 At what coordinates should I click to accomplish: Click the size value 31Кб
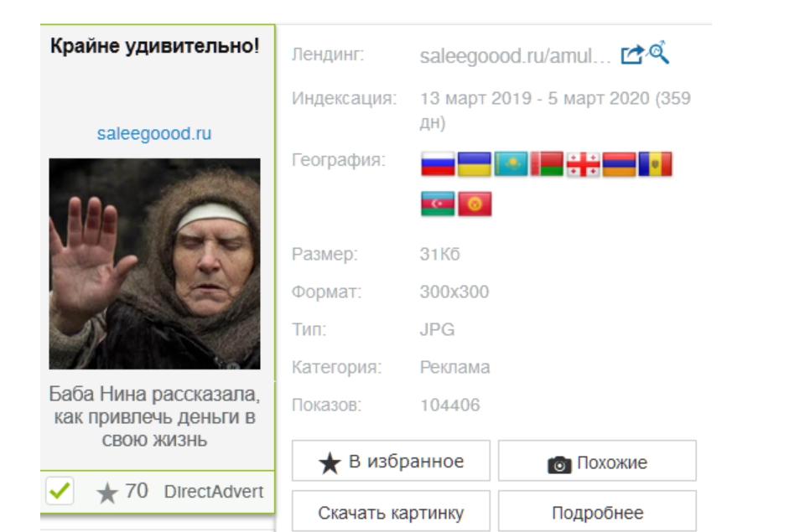pos(439,255)
